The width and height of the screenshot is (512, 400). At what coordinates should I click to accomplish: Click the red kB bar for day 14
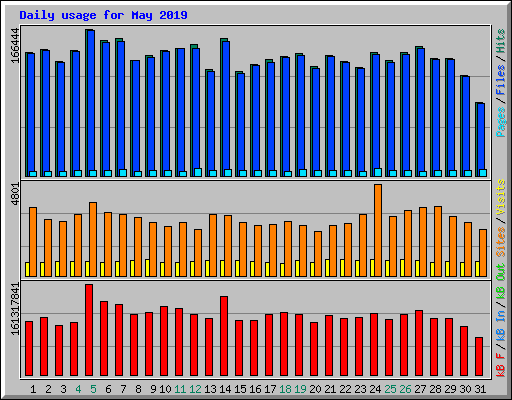pos(224,336)
